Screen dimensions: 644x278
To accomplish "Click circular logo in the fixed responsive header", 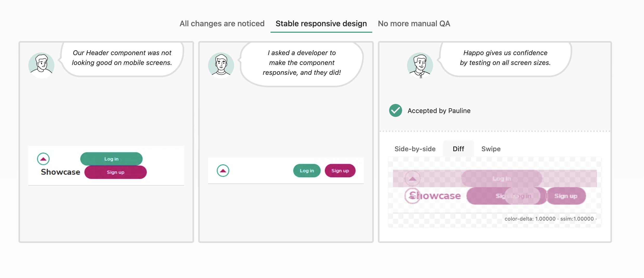I will point(223,171).
